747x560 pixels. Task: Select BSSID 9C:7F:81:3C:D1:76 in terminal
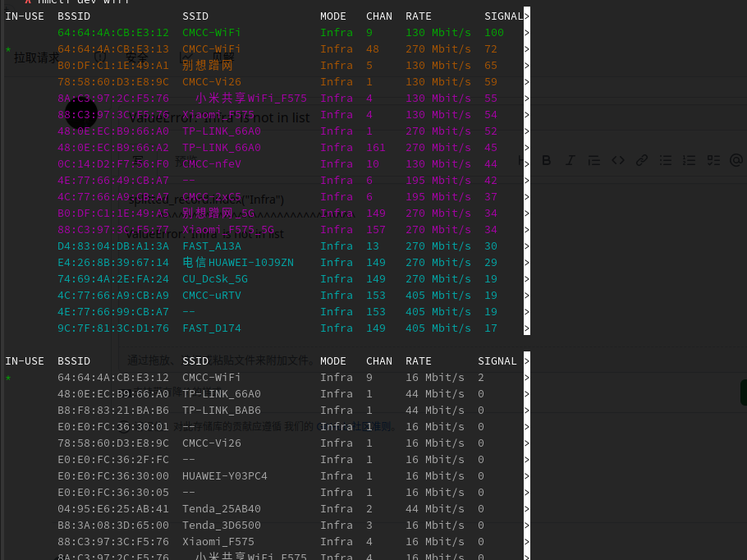pos(113,328)
